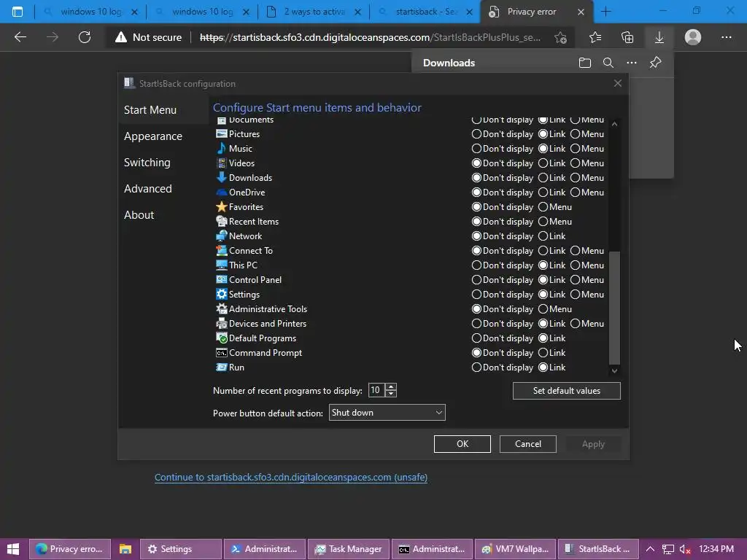747x560 pixels.
Task: Click the browser address bar URL
Action: pos(370,37)
